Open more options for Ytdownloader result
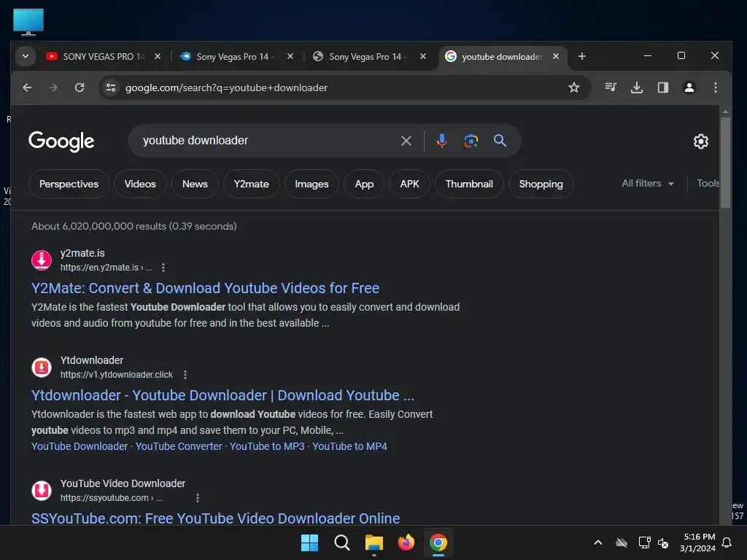The image size is (747, 560). coord(185,375)
